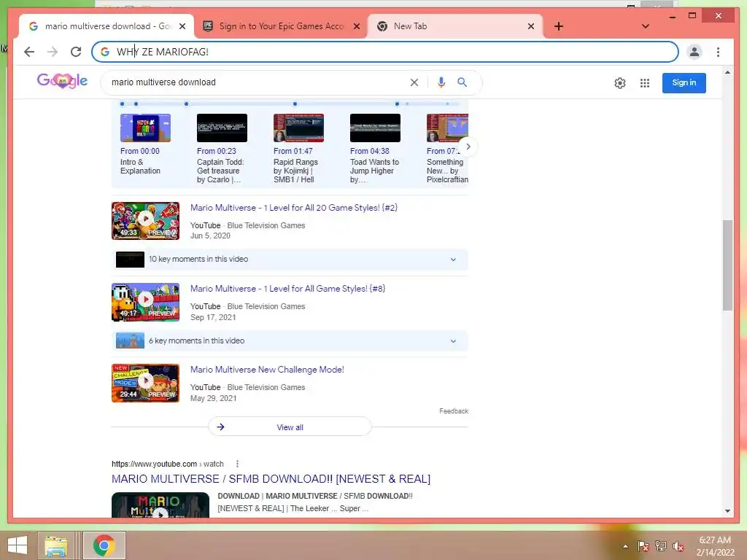Open Intro & Explanation key moment thumbnail
The height and width of the screenshot is (560, 747).
pos(145,128)
